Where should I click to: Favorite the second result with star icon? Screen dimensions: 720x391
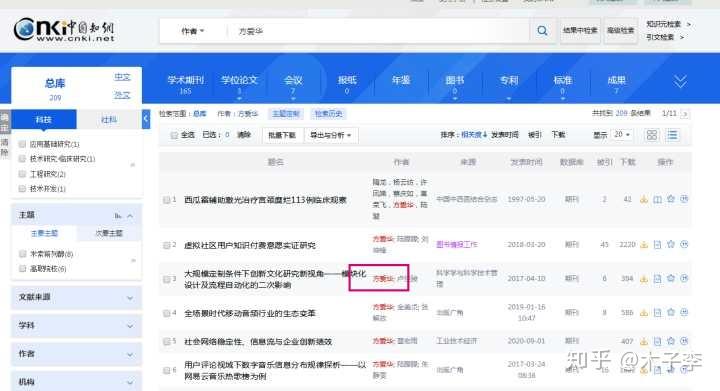click(671, 244)
